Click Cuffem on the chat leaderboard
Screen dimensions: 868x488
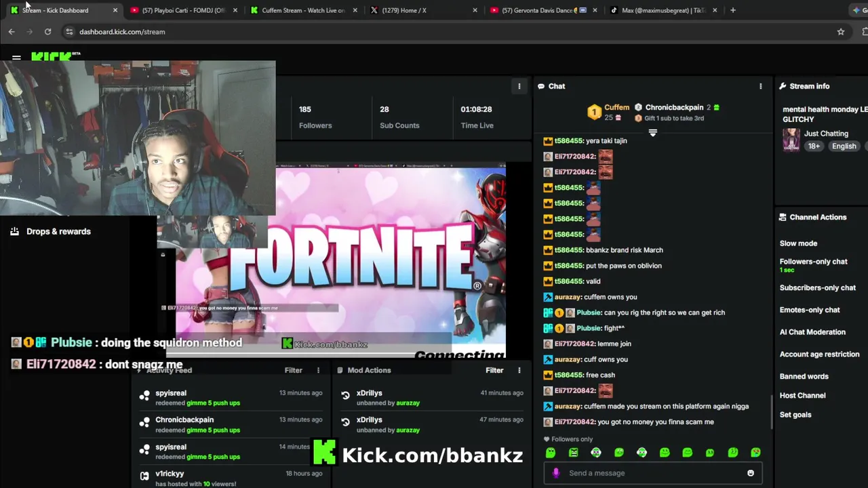pos(616,107)
